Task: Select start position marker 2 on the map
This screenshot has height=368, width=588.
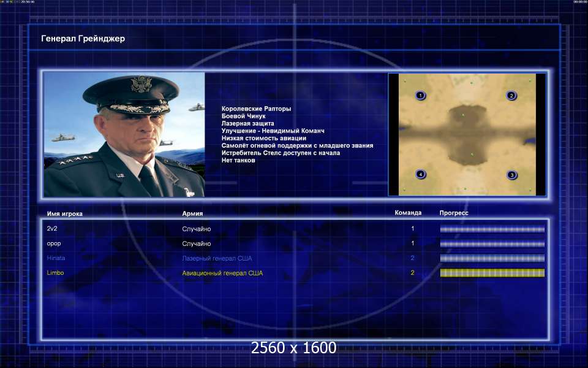Action: 511,96
